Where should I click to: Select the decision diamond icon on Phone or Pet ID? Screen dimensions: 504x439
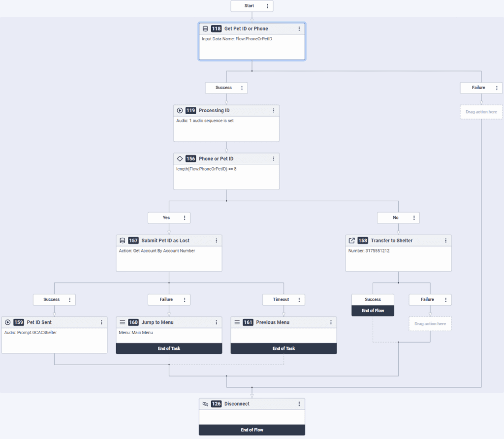(180, 158)
